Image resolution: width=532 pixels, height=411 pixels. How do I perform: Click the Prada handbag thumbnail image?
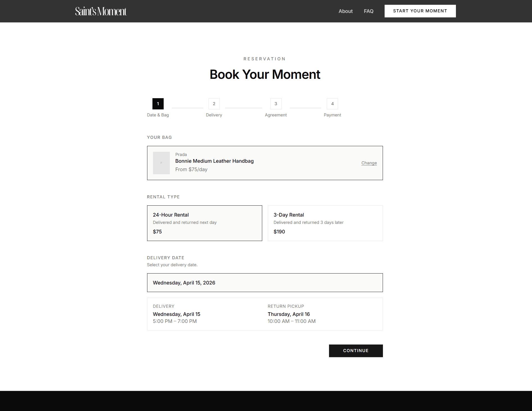[x=161, y=163]
